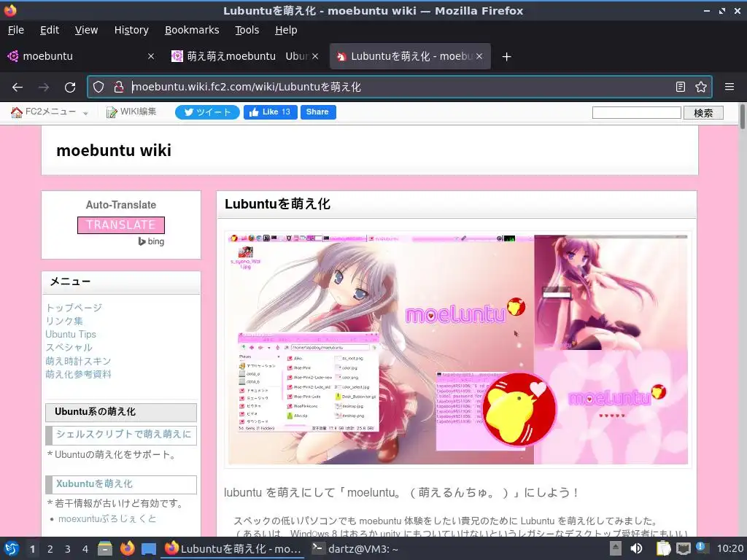This screenshot has width=747, height=560.
Task: Close the moebuntu tab
Action: tap(151, 56)
